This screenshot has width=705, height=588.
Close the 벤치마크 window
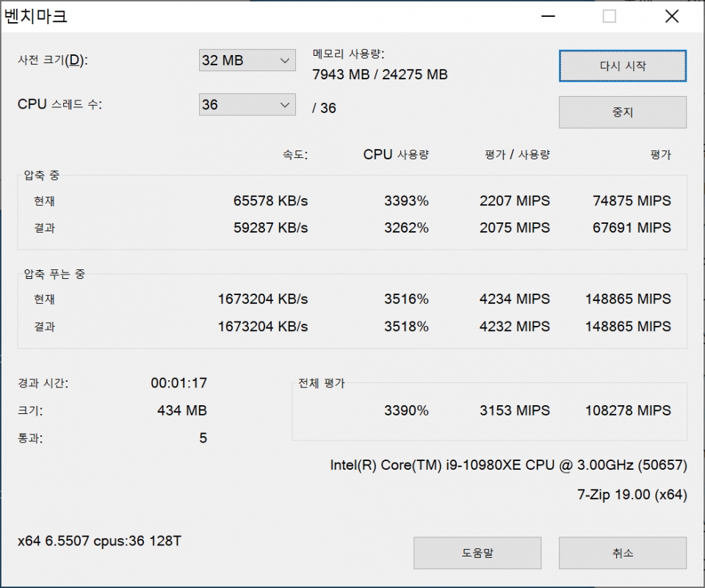click(x=671, y=17)
